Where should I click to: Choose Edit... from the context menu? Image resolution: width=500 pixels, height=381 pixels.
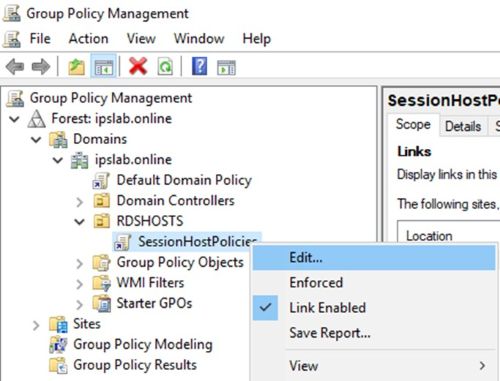pos(374,258)
